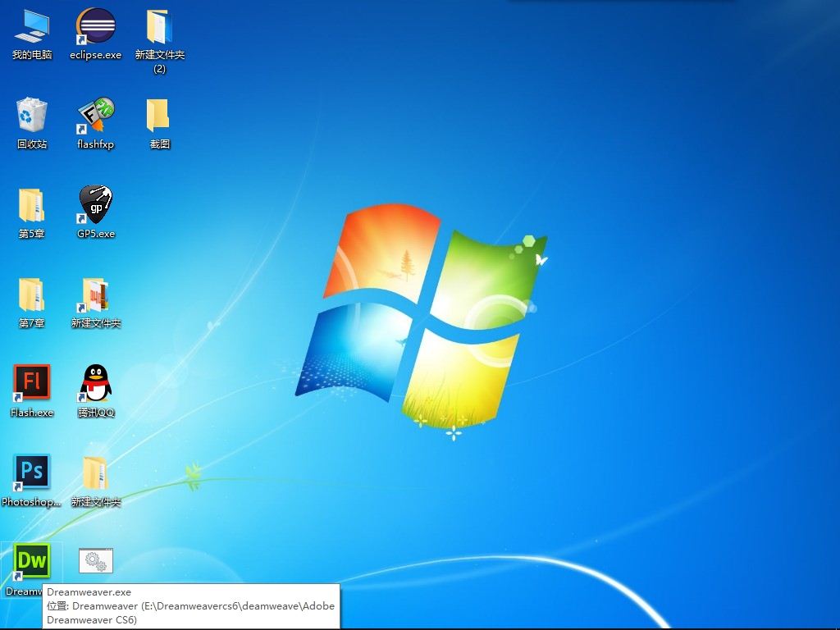Click the 新建文件夹 (2) folder

pos(159,27)
